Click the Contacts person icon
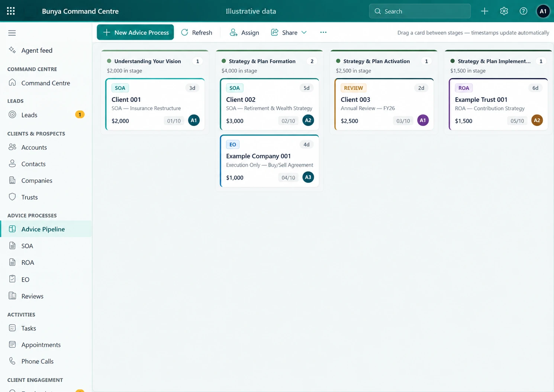 (12, 163)
